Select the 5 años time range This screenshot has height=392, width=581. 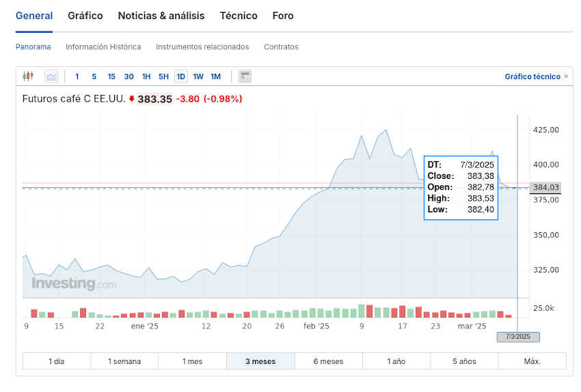tap(464, 361)
